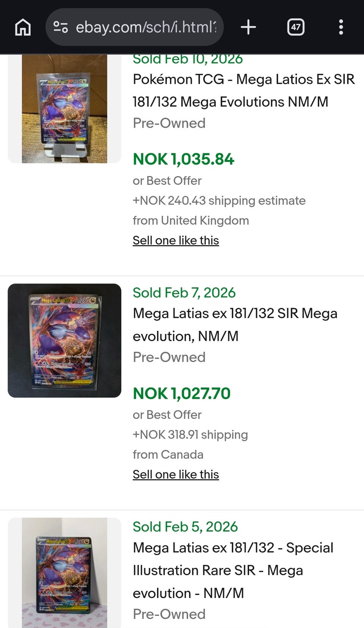Screen dimensions: 364x628
Task: Click Sell one like this under the Canada listing
Action: coord(176,474)
